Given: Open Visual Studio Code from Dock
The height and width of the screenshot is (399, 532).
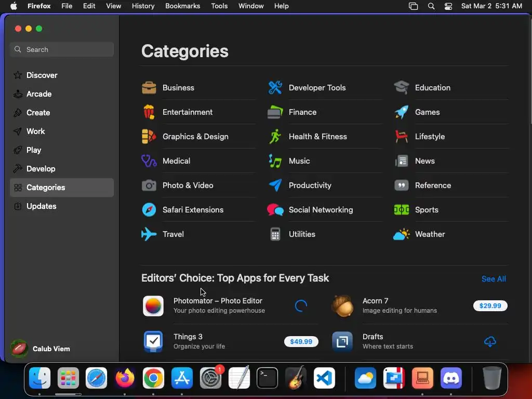Looking at the screenshot, I should pos(324,378).
